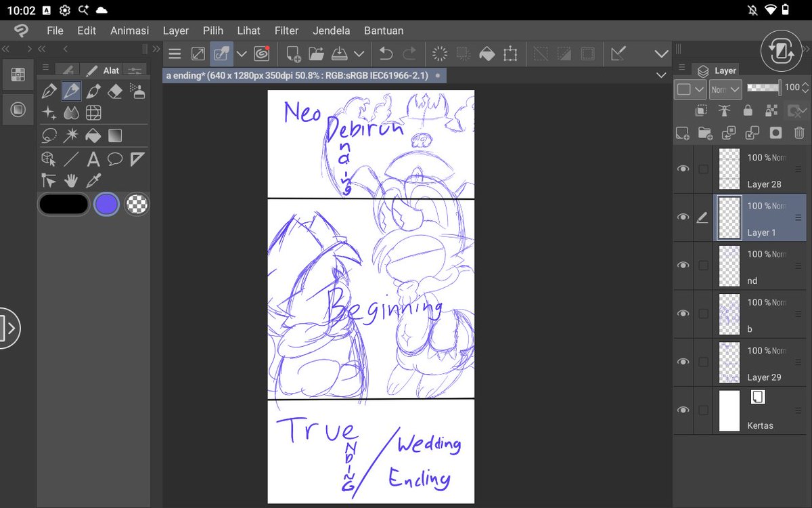812x508 pixels.
Task: Select the Lasso selection tool
Action: tap(49, 136)
